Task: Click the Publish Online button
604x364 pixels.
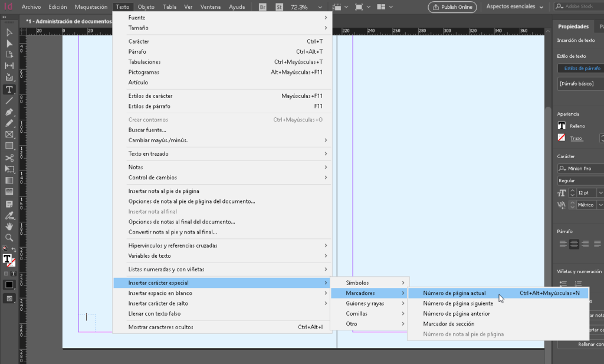Action: [x=453, y=7]
